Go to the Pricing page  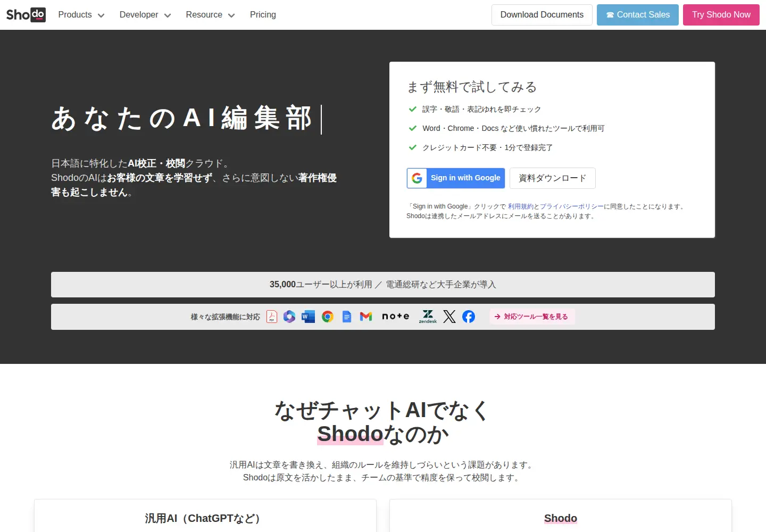click(263, 15)
